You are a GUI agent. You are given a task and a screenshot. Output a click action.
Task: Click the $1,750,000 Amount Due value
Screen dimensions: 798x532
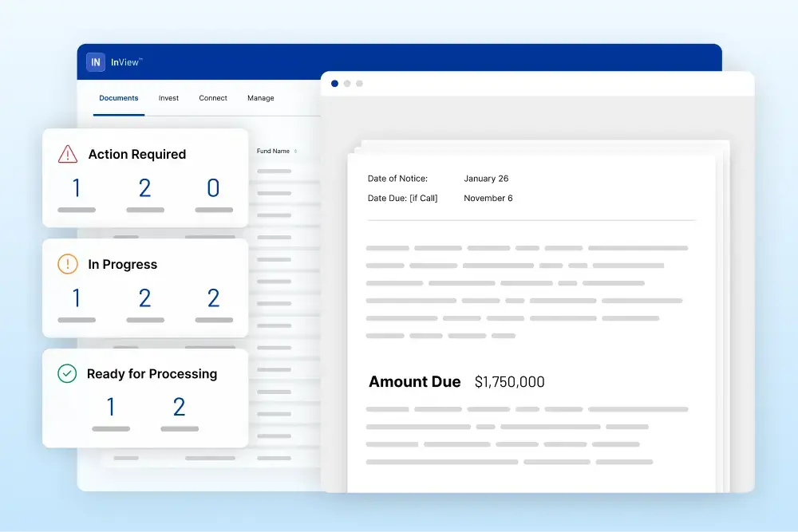point(509,382)
